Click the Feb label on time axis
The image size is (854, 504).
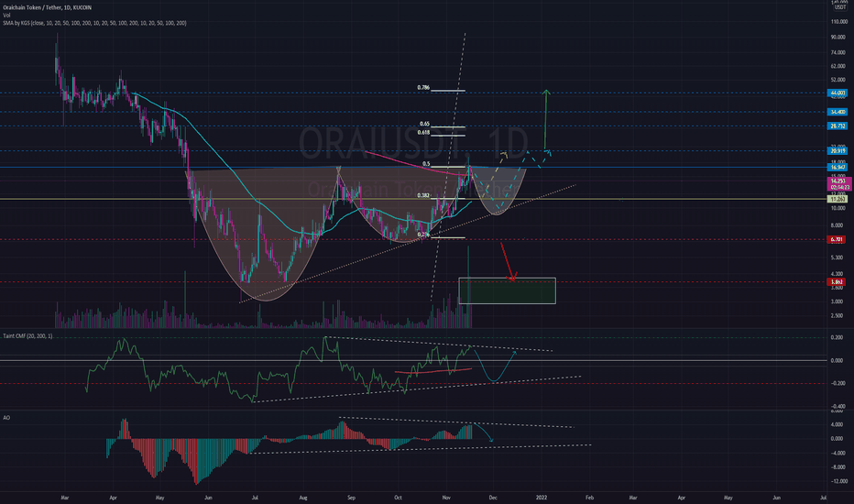(x=589, y=498)
